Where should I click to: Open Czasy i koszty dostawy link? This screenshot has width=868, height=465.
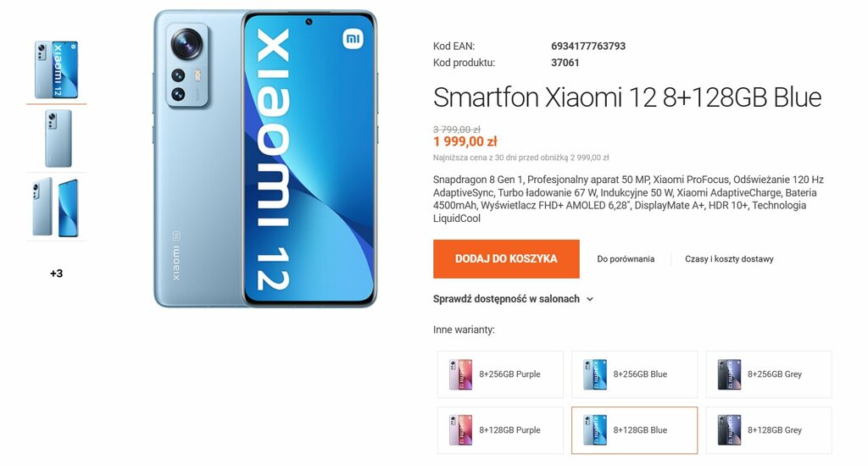[x=729, y=259]
